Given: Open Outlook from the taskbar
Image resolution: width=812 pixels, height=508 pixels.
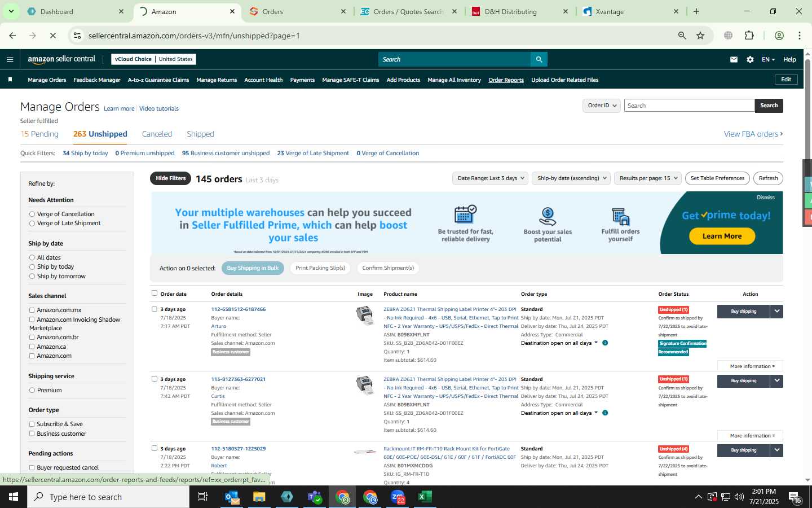Looking at the screenshot, I should (x=232, y=497).
